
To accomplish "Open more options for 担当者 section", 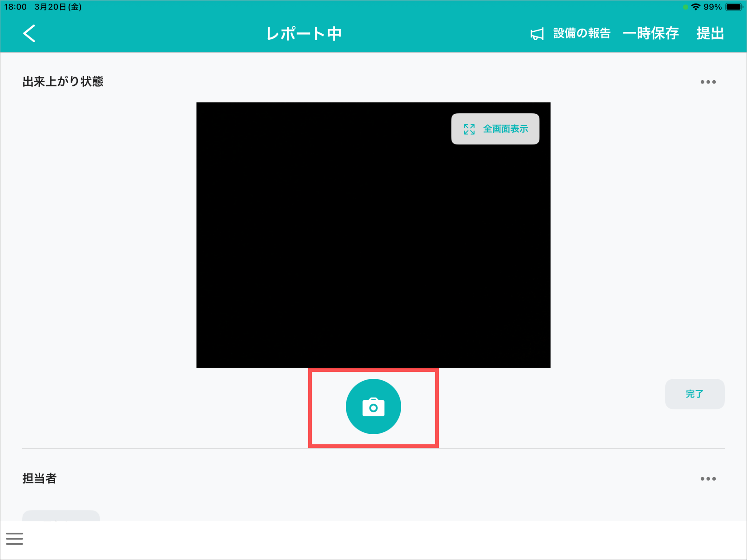I will (x=708, y=479).
